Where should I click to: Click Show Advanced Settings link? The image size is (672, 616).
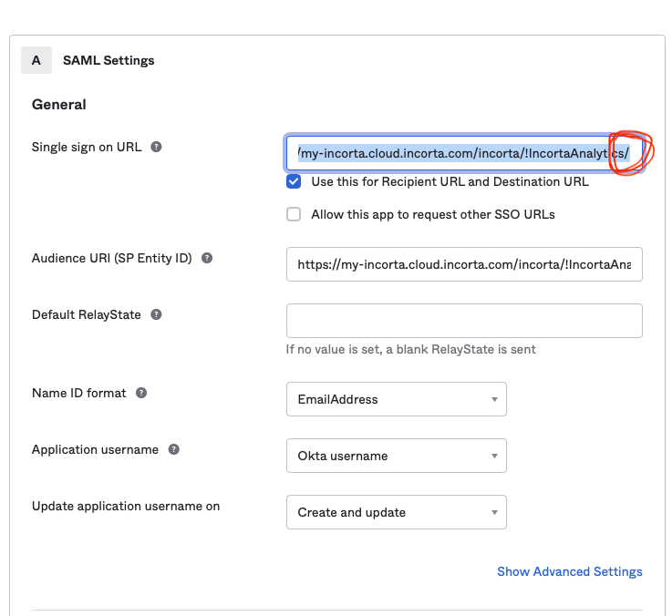point(569,571)
